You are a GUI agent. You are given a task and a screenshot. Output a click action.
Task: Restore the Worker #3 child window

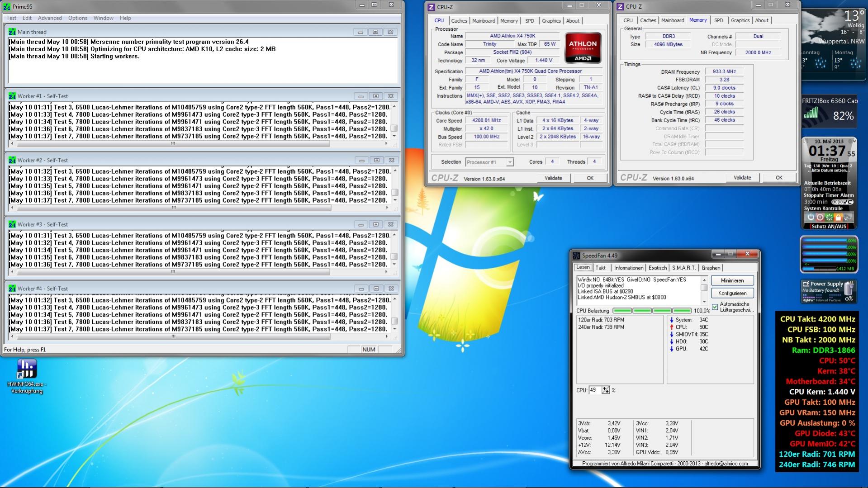(x=376, y=225)
